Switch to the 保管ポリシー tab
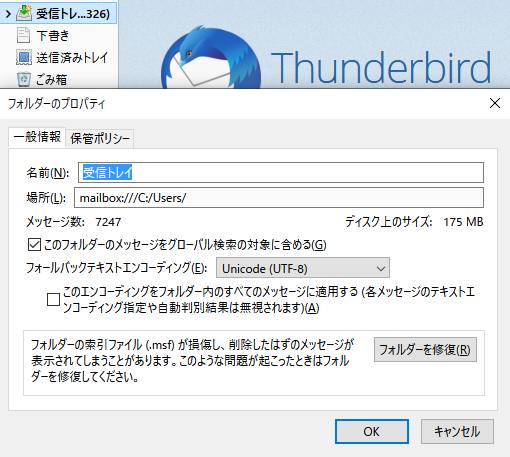This screenshot has height=457, width=510. point(100,138)
